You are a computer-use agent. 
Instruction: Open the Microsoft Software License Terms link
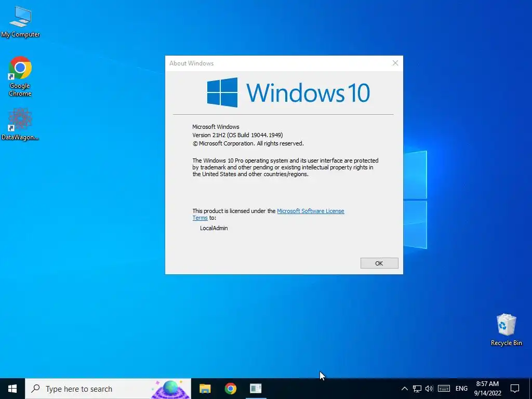click(x=311, y=211)
